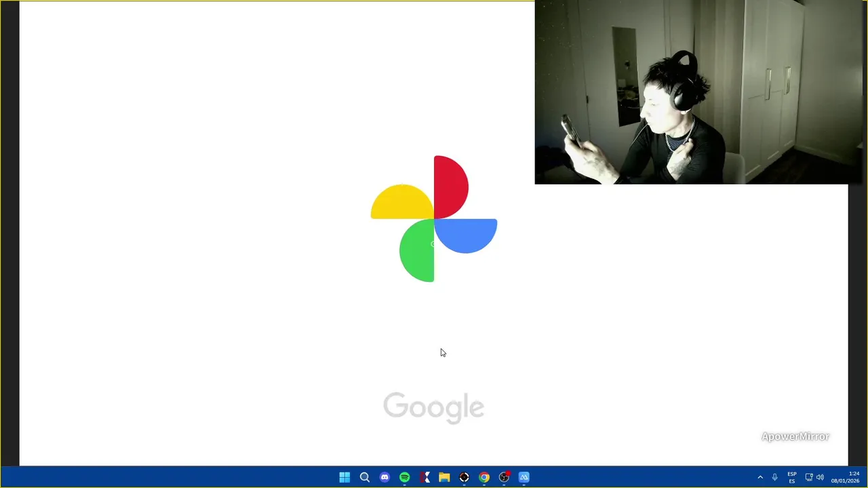The height and width of the screenshot is (488, 868).
Task: Open Spotify from the taskbar
Action: 405,477
